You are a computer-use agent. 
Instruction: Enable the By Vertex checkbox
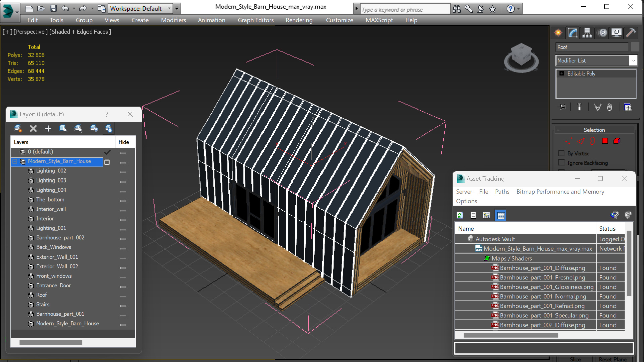561,153
